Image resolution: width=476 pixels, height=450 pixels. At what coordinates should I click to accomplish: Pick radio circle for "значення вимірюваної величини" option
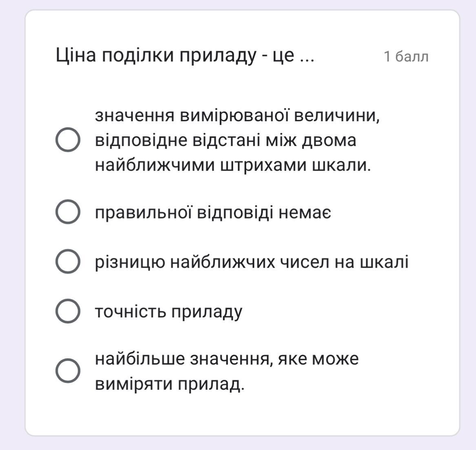[68, 140]
